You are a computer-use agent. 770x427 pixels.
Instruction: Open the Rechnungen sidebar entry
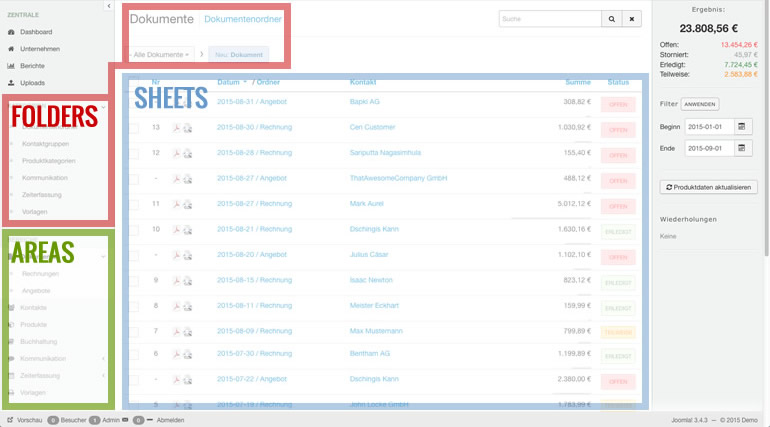pos(40,274)
